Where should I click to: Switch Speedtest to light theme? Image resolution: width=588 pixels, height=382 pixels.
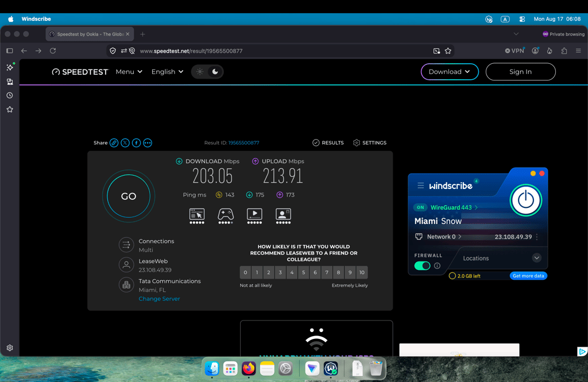point(200,72)
